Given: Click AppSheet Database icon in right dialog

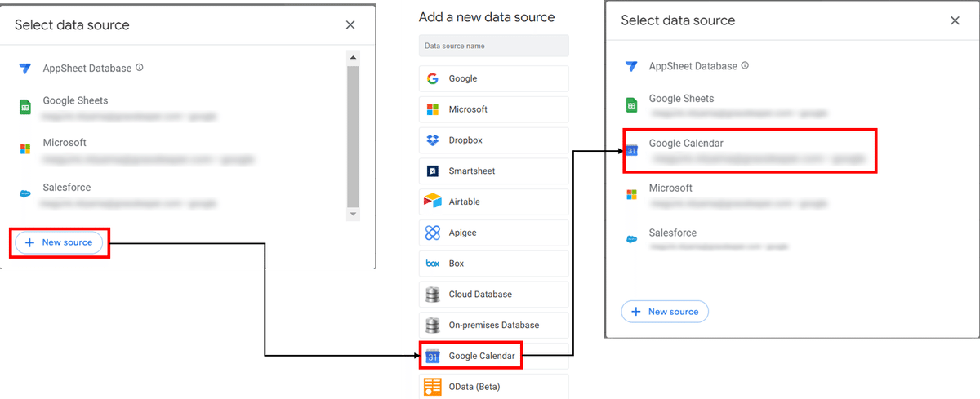Looking at the screenshot, I should pos(631,66).
